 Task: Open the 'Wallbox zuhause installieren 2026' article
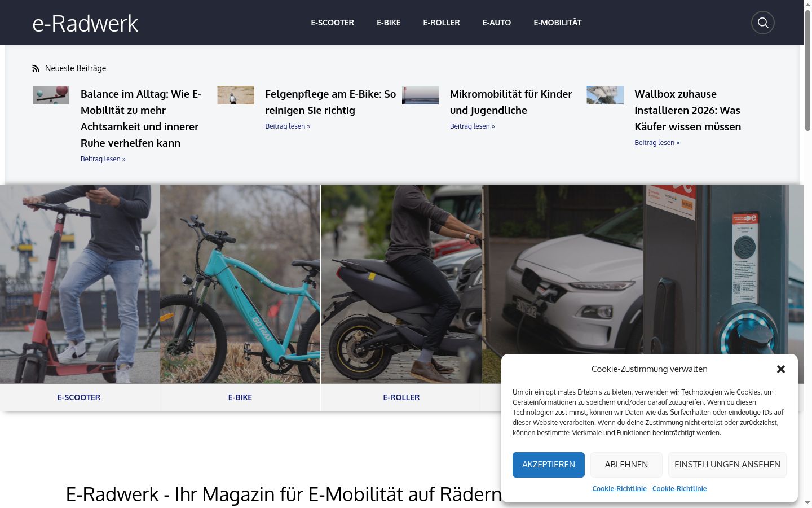pyautogui.click(x=688, y=110)
